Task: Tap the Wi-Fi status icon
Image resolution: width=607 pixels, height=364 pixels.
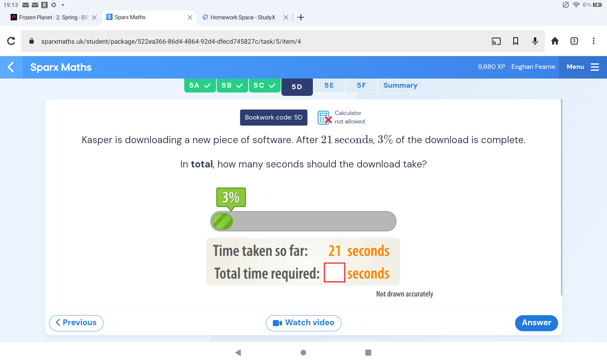Action: pos(576,5)
